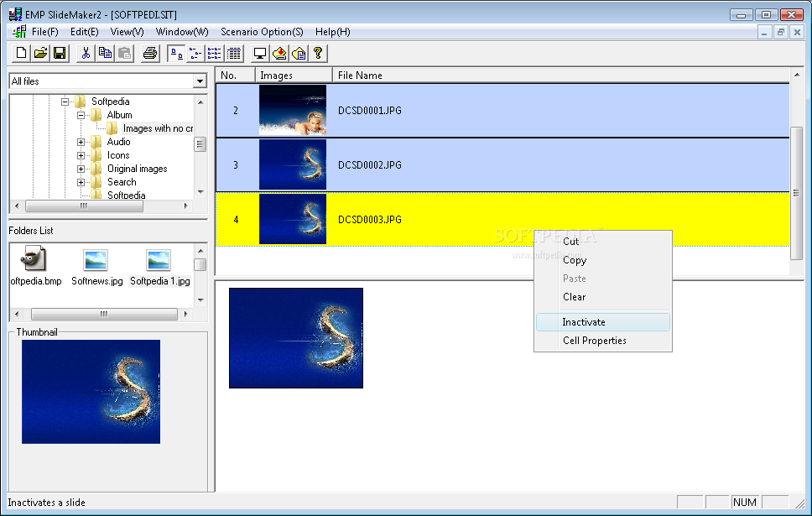Viewport: 812px width, 516px height.
Task: Copy using the two-pages toolbar icon
Action: tap(105, 54)
